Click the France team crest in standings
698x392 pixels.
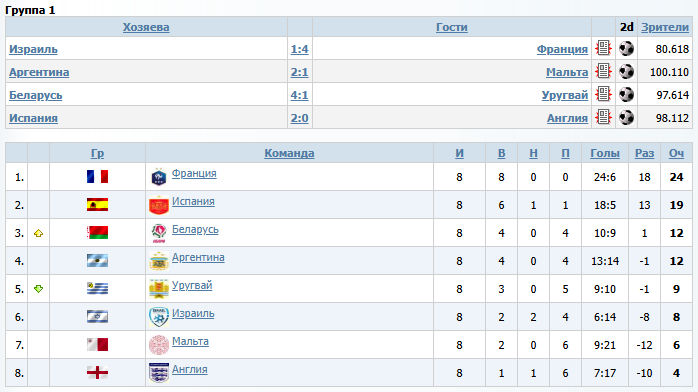[159, 177]
